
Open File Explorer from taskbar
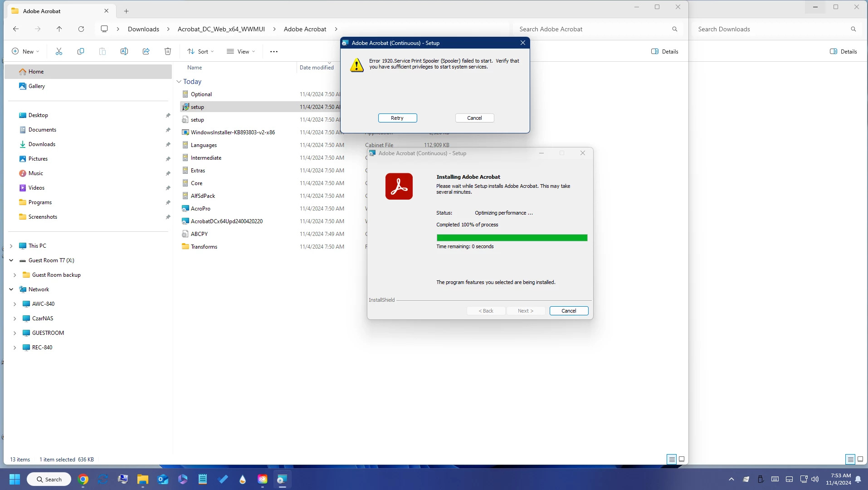click(x=143, y=479)
